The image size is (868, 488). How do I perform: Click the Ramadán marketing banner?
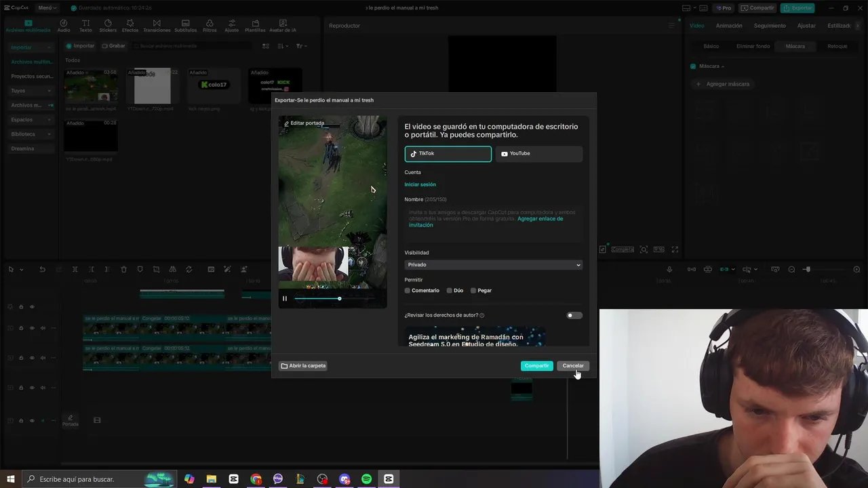coord(475,337)
